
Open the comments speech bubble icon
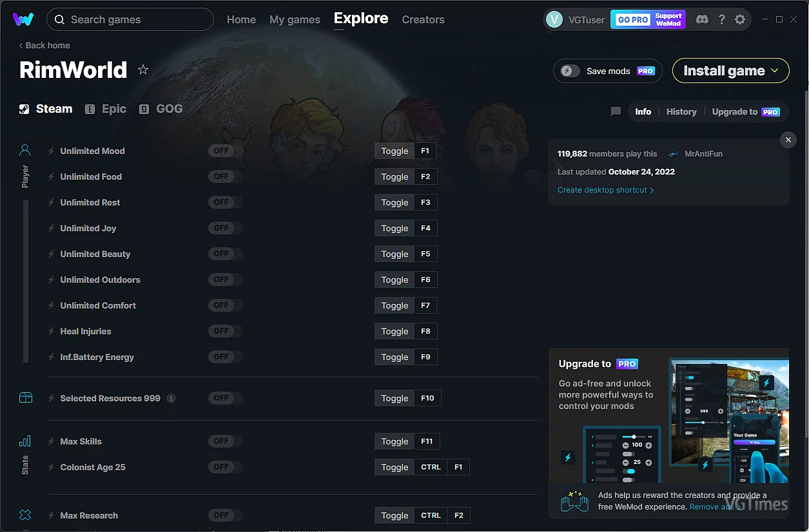[x=616, y=111]
